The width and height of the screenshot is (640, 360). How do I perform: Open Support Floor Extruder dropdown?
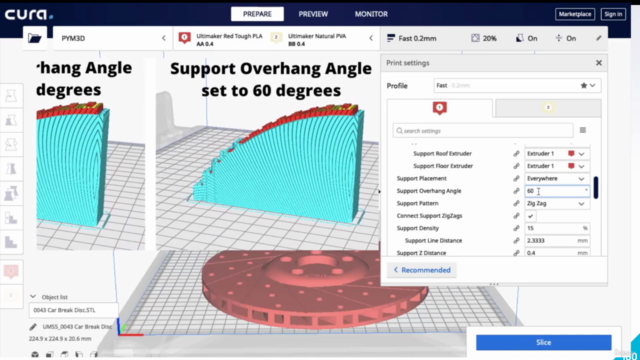coord(557,166)
